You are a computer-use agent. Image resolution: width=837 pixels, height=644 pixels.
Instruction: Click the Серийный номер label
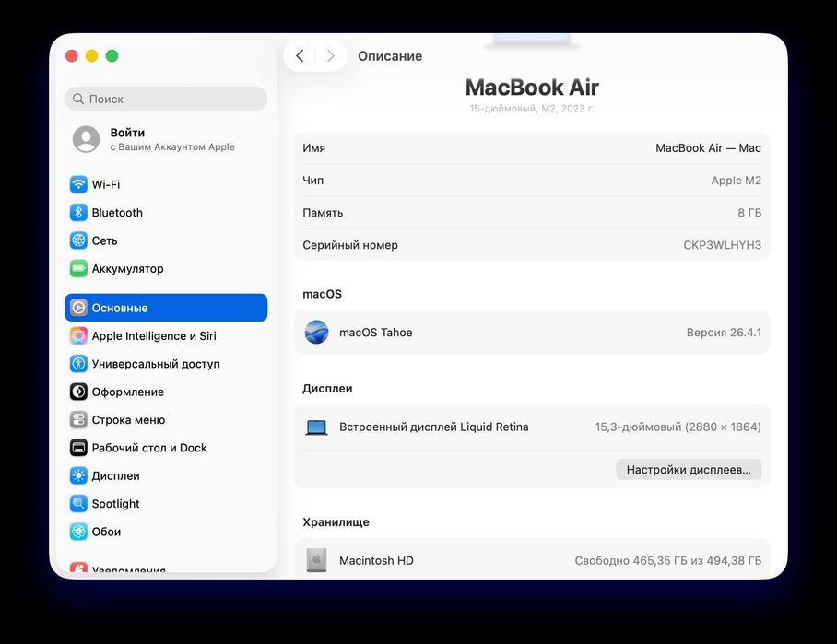(350, 245)
